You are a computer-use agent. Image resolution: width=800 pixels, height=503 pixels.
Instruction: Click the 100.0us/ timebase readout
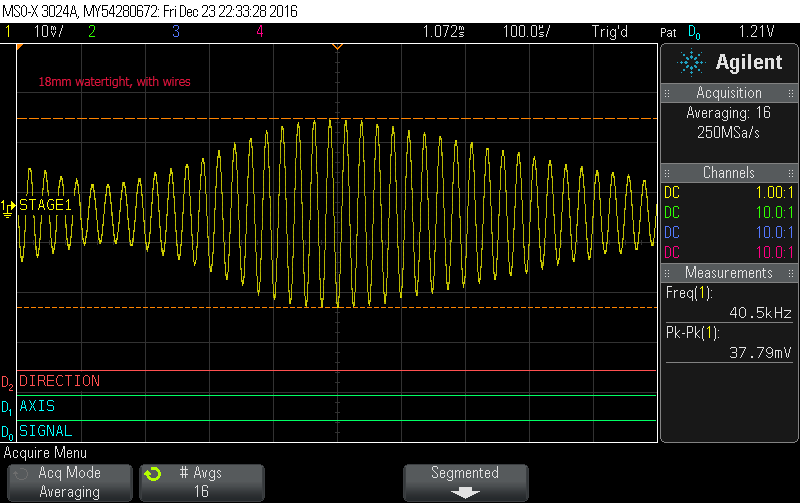tap(527, 31)
